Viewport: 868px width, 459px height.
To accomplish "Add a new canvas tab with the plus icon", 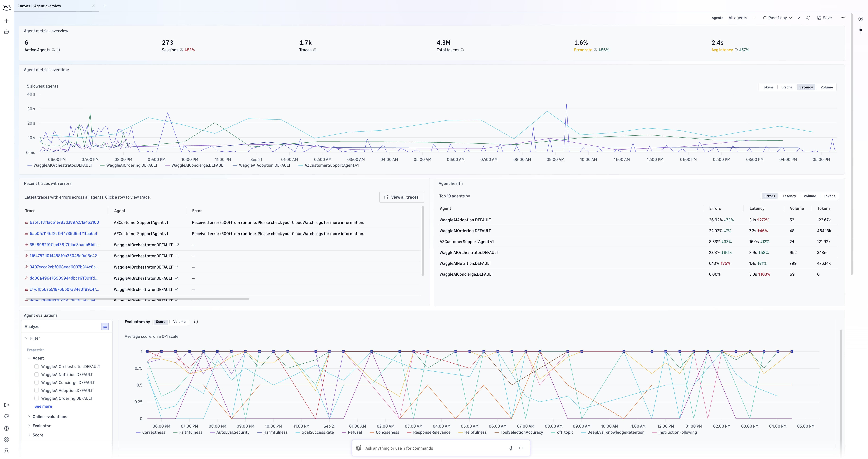I will click(105, 6).
